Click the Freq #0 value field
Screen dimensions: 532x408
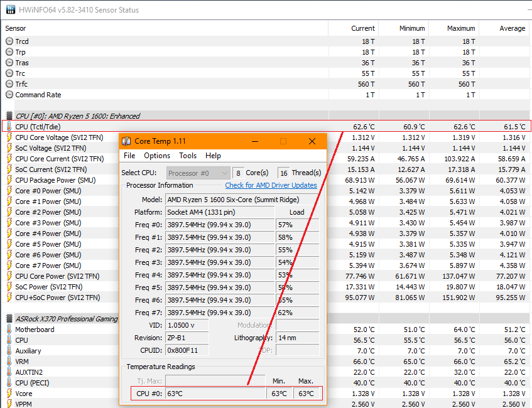click(x=219, y=225)
